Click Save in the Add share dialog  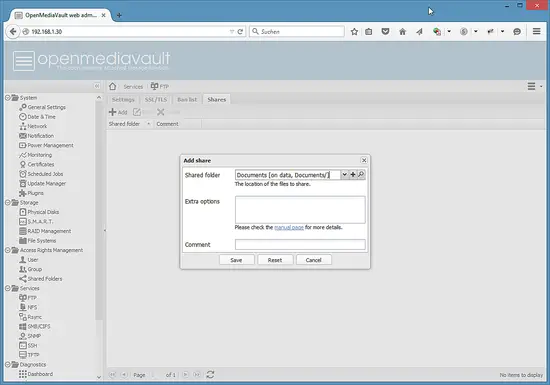236,260
